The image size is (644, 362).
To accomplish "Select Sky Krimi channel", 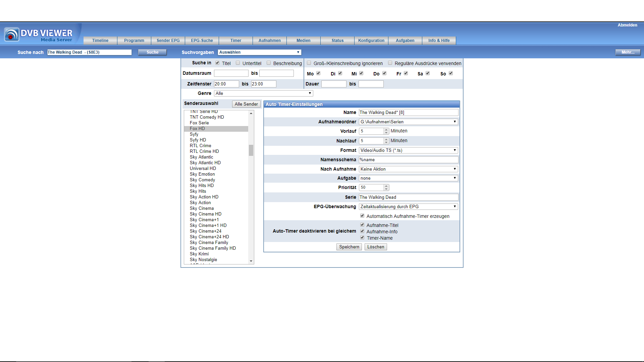I will 216,254.
